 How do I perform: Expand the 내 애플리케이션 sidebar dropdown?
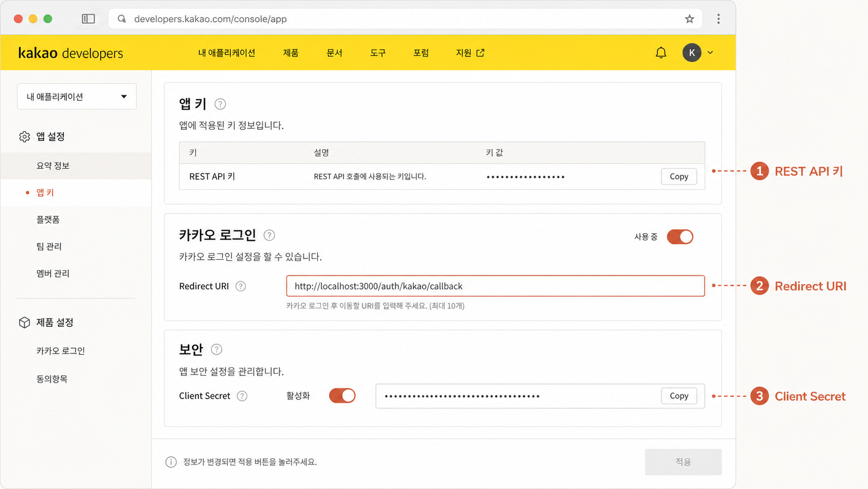[77, 97]
